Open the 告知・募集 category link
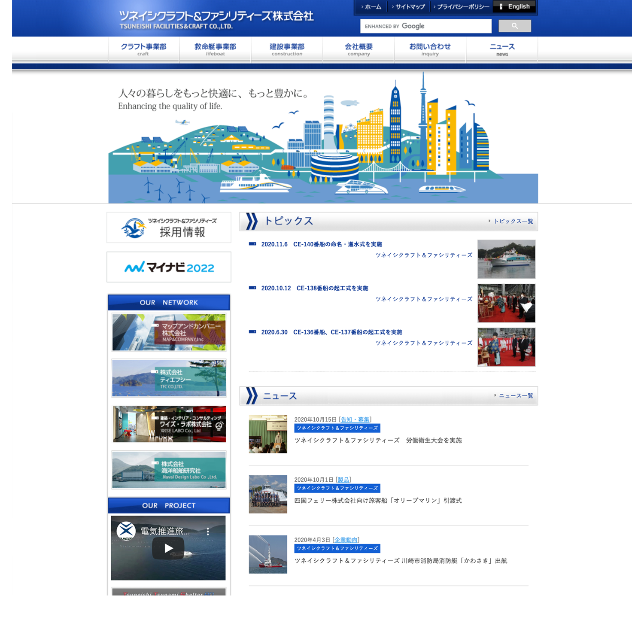Viewport: 644px width, 644px height. 355,419
